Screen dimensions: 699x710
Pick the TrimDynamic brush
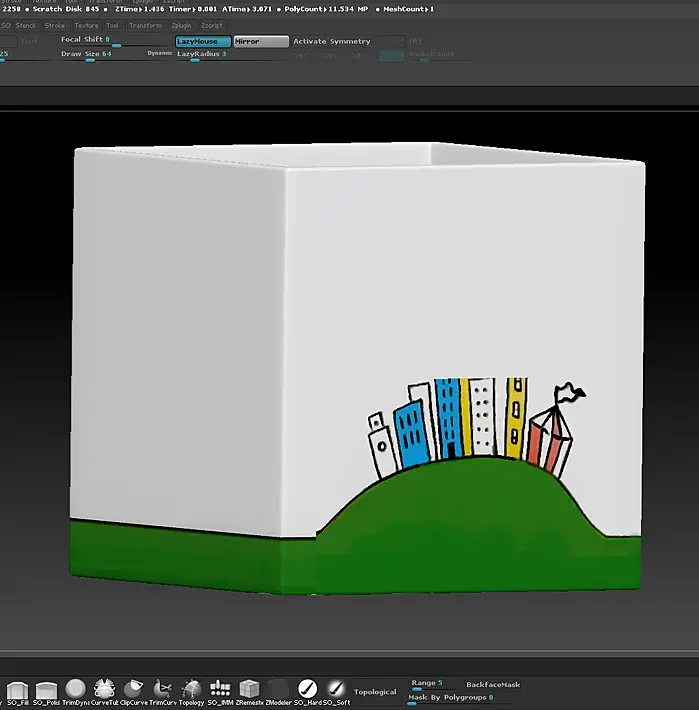(x=75, y=689)
